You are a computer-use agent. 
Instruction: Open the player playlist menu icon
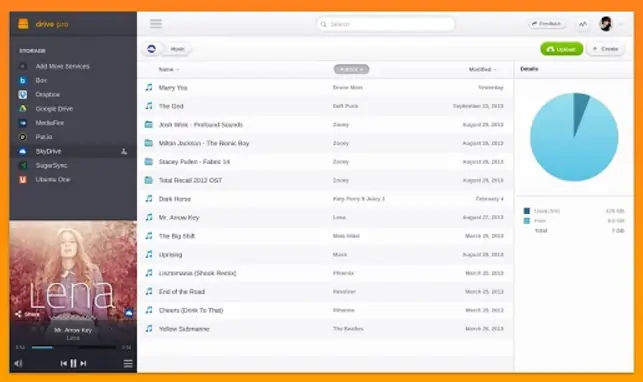[128, 364]
